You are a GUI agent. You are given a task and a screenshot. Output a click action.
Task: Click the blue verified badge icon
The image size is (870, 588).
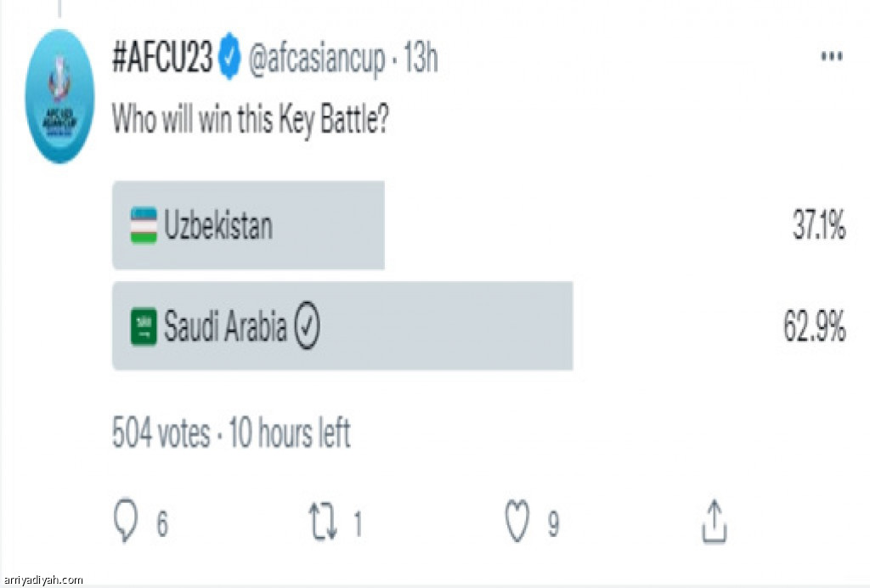[229, 59]
